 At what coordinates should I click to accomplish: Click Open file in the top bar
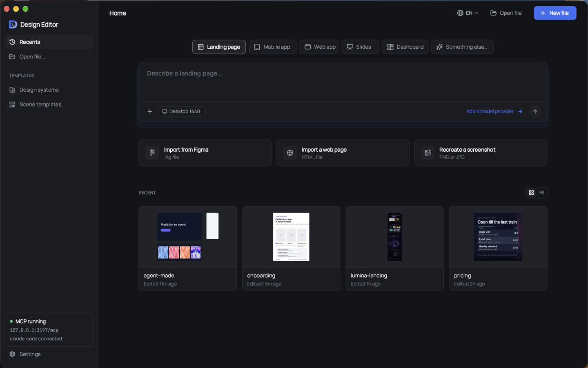click(506, 13)
